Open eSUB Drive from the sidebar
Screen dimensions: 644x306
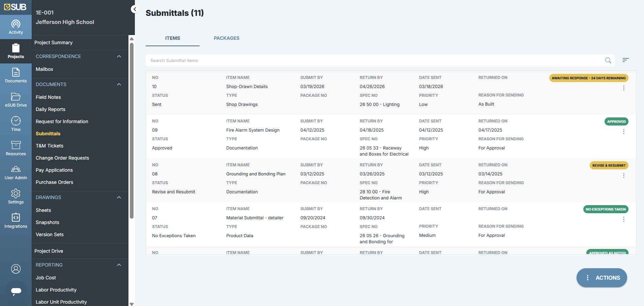click(x=16, y=100)
